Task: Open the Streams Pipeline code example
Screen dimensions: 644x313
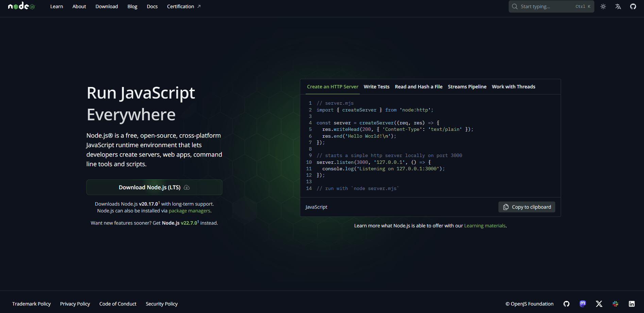Action: [467, 87]
